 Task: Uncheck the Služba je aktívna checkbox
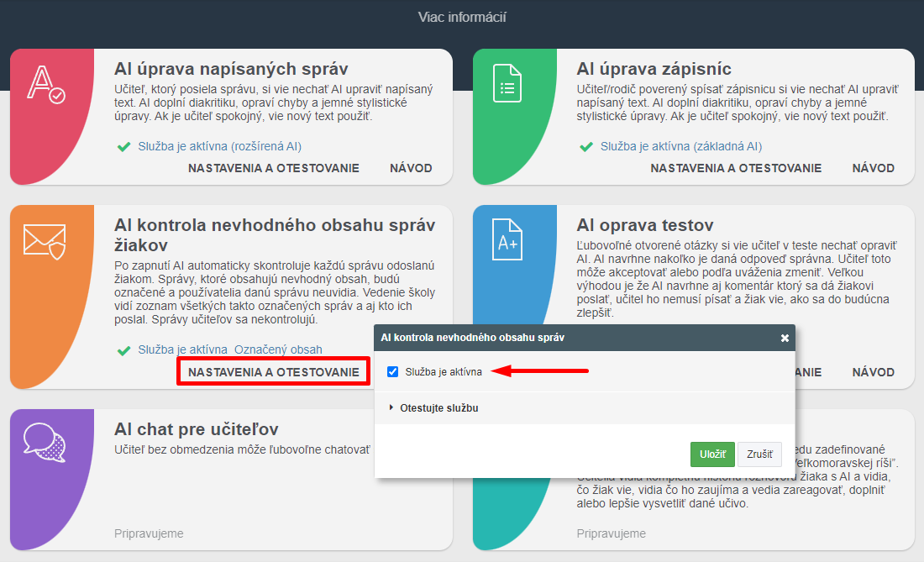point(392,371)
